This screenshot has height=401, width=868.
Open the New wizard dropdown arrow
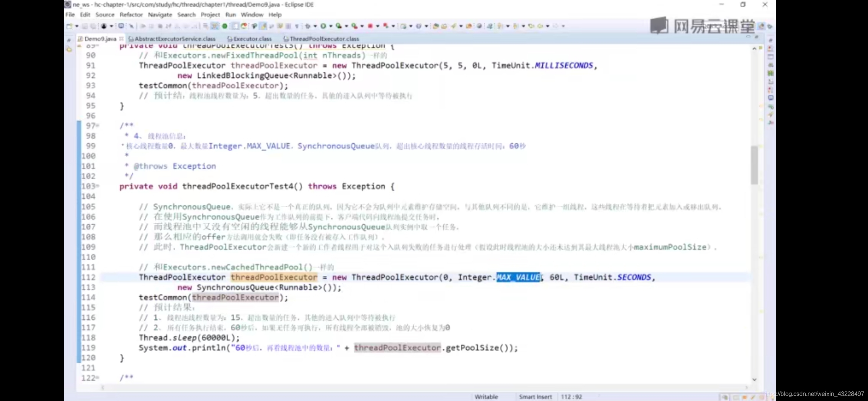(x=76, y=26)
